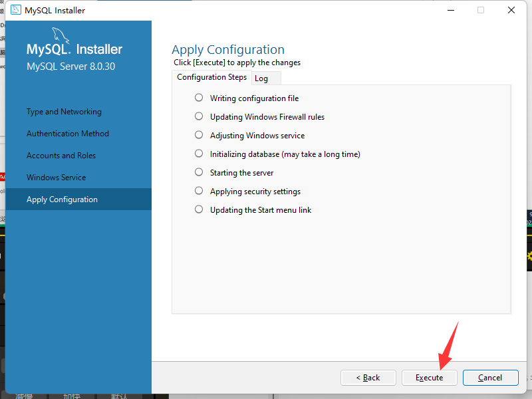Click the 'Starting the server' text

coord(241,173)
